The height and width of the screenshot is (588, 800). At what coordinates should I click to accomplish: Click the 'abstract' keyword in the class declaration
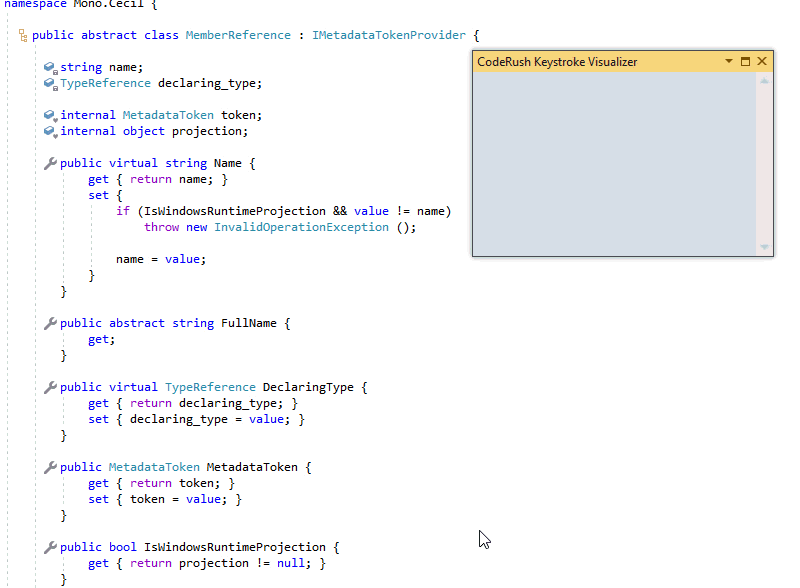[x=109, y=35]
